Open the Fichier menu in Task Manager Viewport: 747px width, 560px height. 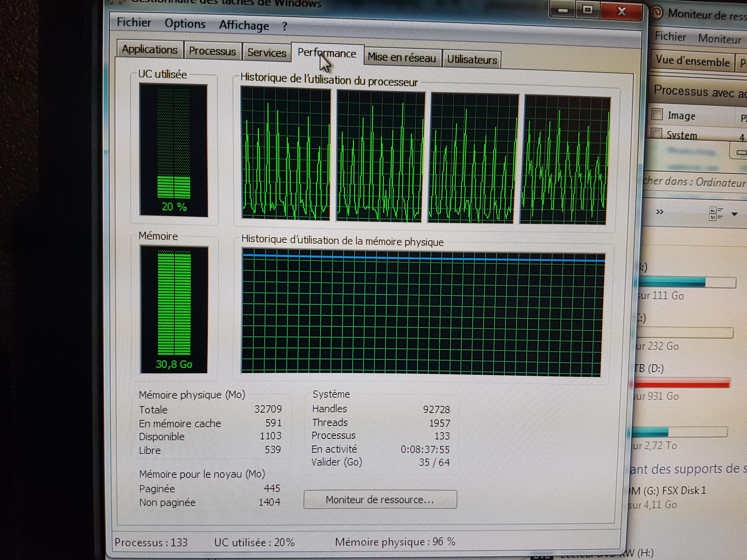[x=134, y=23]
